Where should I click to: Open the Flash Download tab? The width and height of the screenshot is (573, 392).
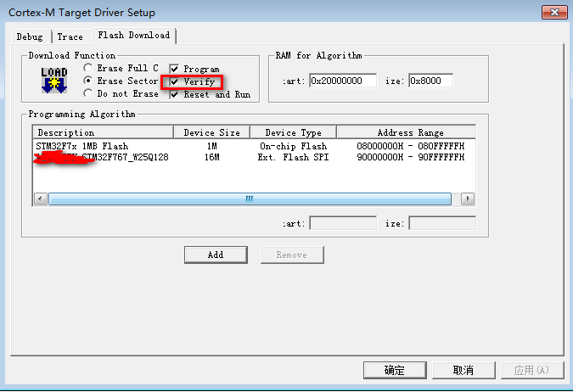[x=134, y=36]
